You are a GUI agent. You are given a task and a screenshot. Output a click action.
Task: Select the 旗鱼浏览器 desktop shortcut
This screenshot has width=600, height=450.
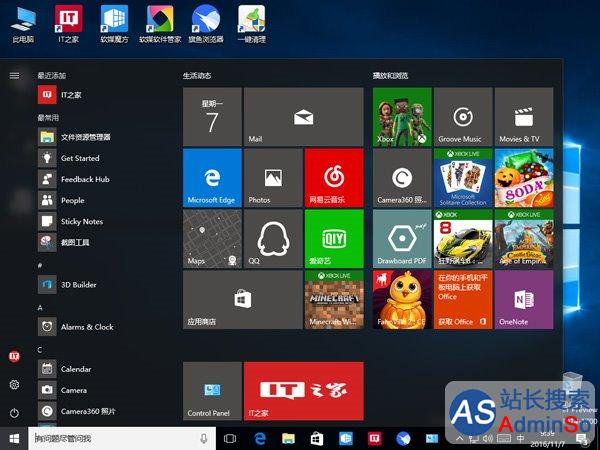coord(206,24)
